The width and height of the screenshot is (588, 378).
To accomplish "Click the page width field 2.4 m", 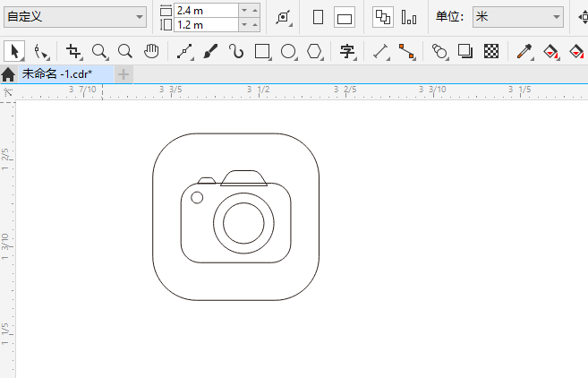I will 206,11.
